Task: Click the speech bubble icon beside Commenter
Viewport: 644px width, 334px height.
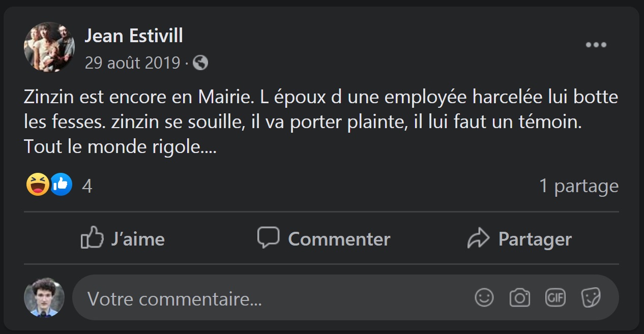Action: pos(268,238)
